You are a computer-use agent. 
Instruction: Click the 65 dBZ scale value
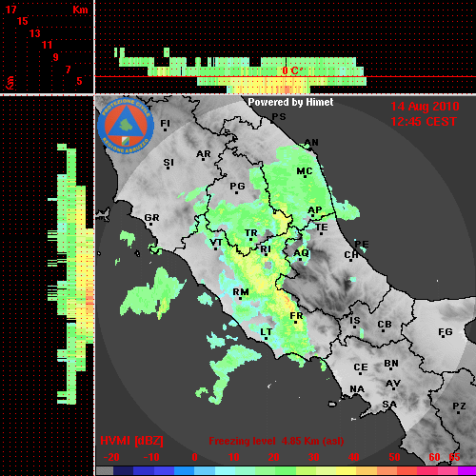(454, 457)
